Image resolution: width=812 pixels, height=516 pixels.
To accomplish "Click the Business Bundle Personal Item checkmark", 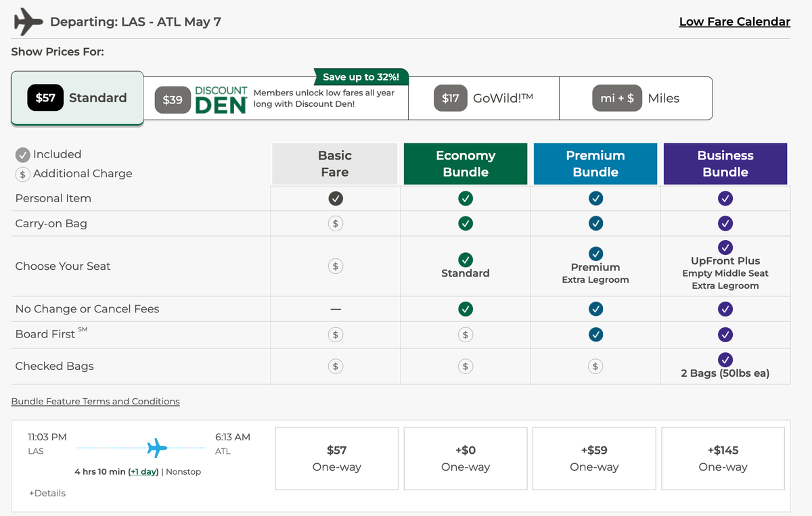I will pyautogui.click(x=725, y=198).
